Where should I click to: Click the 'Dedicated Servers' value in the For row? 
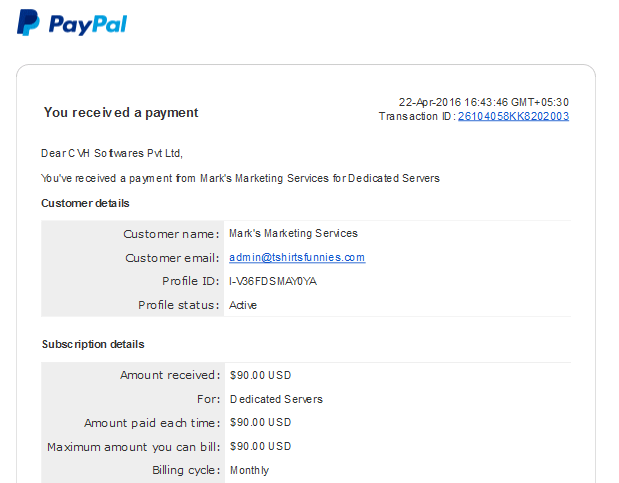[x=276, y=399]
